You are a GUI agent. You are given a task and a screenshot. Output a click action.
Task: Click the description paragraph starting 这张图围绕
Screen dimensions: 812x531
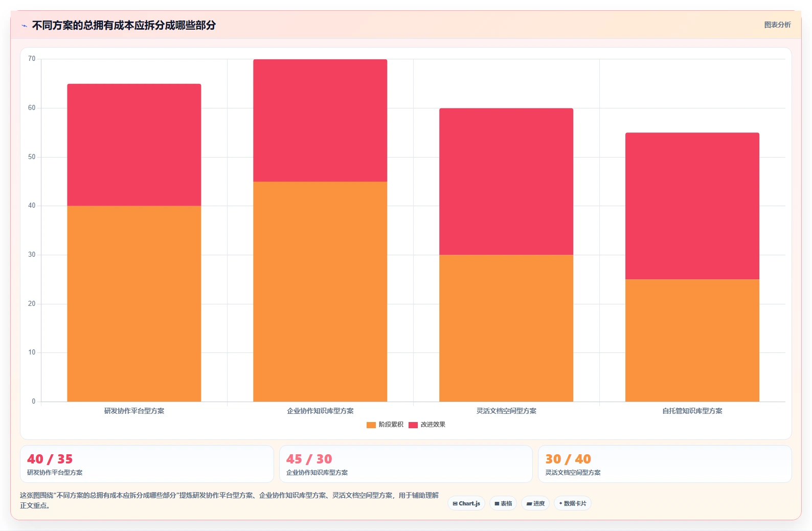(x=229, y=500)
